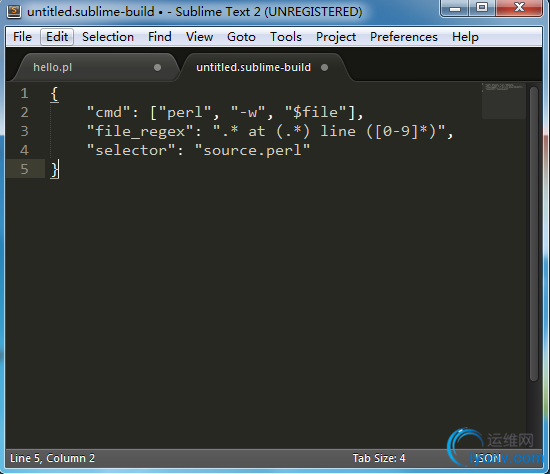550x474 pixels.
Task: Open the Tools menu
Action: pyautogui.click(x=286, y=37)
